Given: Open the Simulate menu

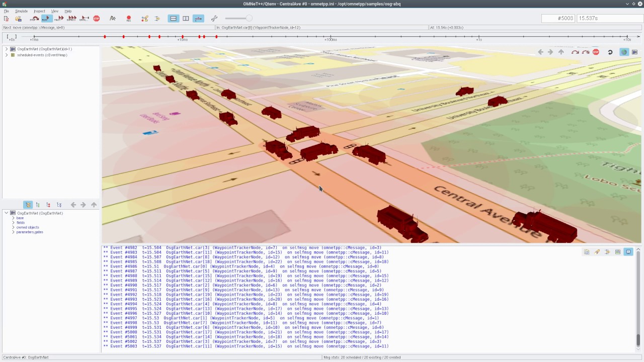Looking at the screenshot, I should tap(21, 11).
